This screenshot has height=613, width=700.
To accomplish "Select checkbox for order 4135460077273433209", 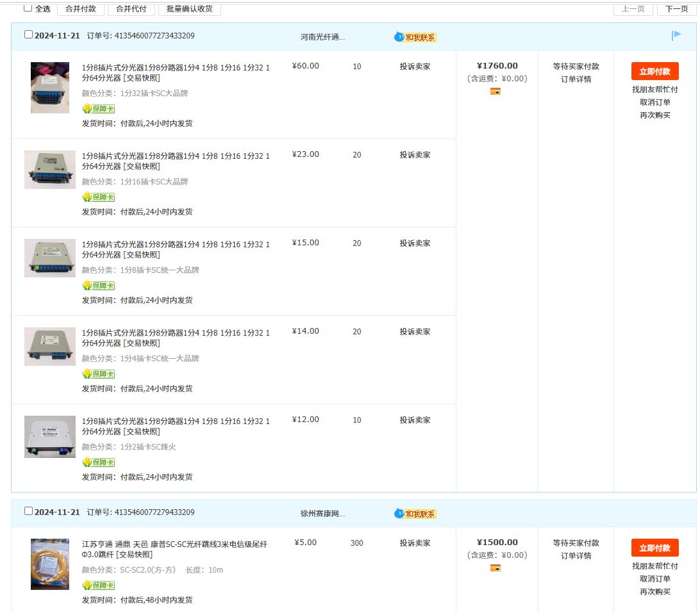I will [28, 35].
